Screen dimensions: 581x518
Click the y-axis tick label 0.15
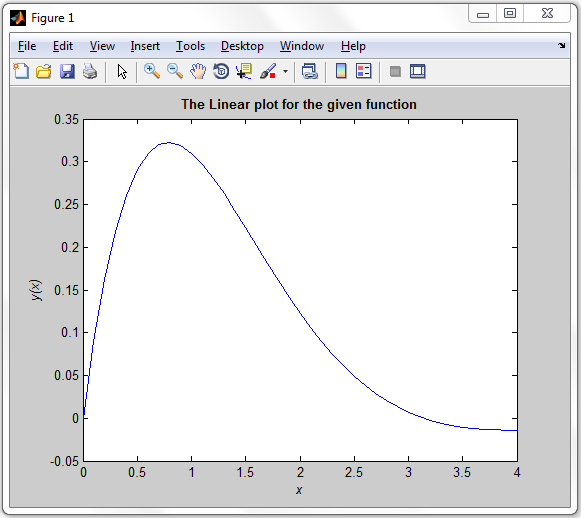coord(66,290)
